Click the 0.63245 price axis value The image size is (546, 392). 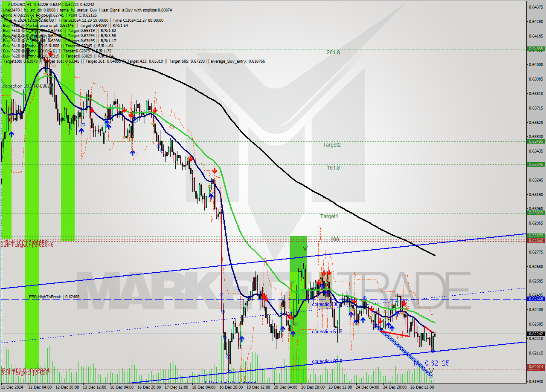point(535,180)
